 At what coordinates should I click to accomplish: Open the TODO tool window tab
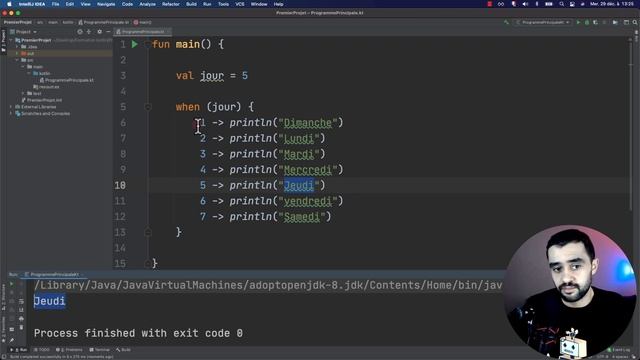point(42,350)
